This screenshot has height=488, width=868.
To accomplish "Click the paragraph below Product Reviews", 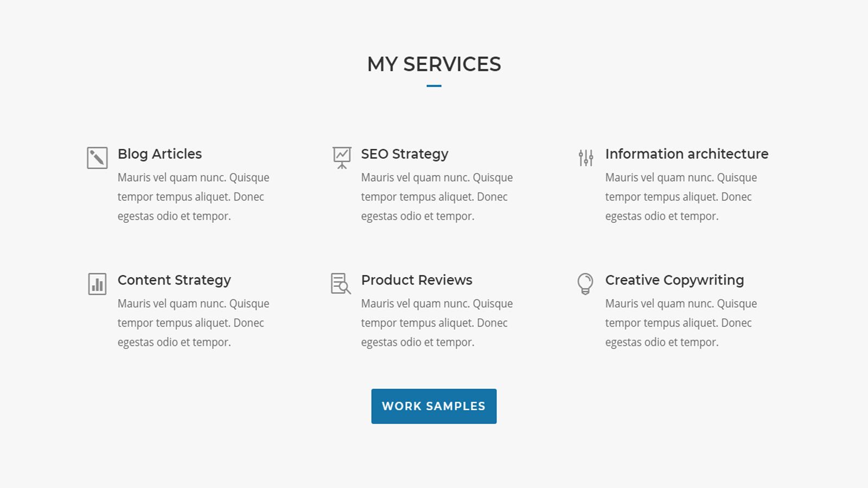I will [x=437, y=323].
